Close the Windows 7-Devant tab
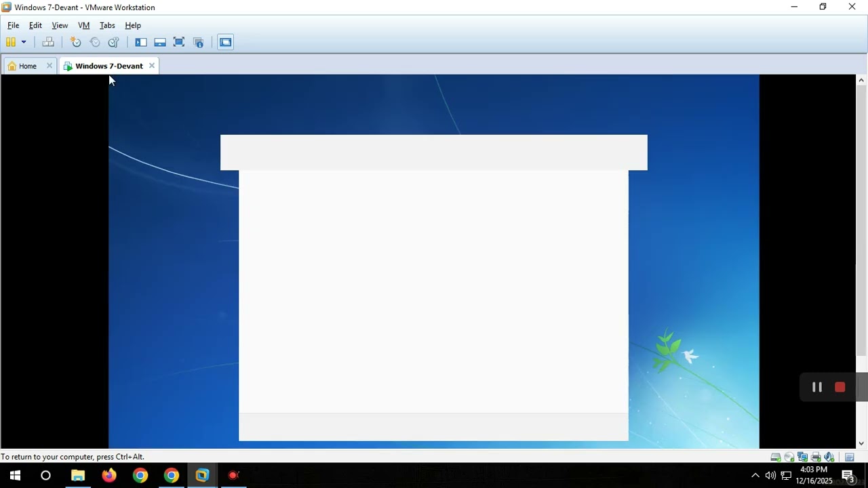 tap(152, 66)
